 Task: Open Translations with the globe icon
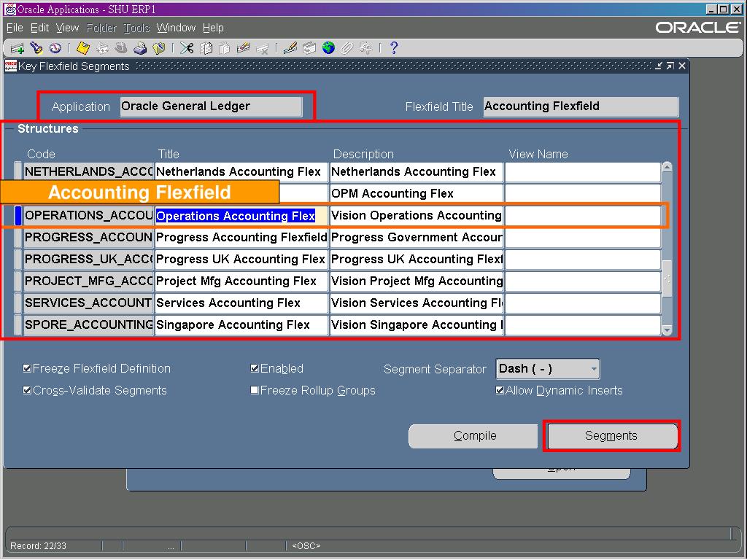(328, 48)
